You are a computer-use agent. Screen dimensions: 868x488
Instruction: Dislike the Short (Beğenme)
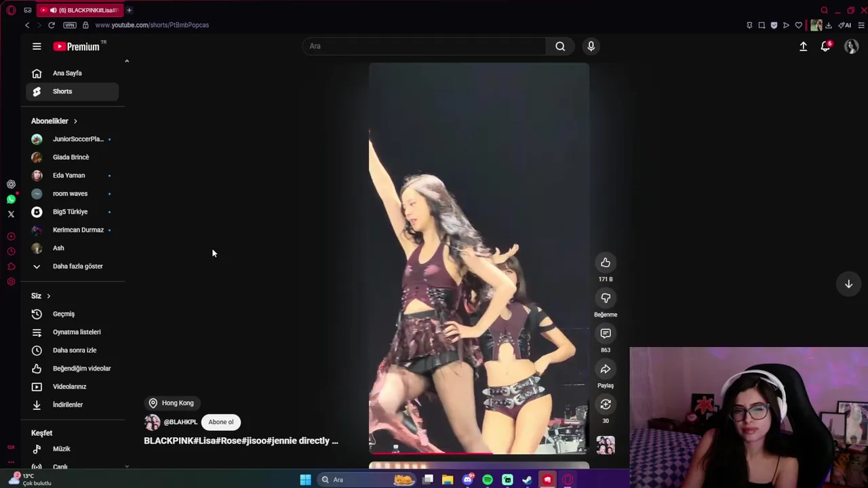[606, 298]
